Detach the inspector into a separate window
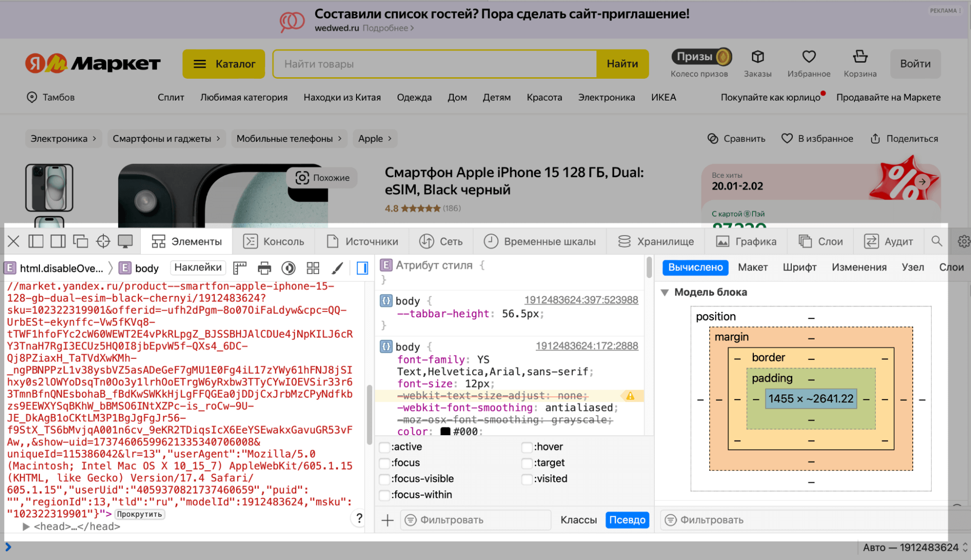Image resolution: width=971 pixels, height=560 pixels. [80, 241]
